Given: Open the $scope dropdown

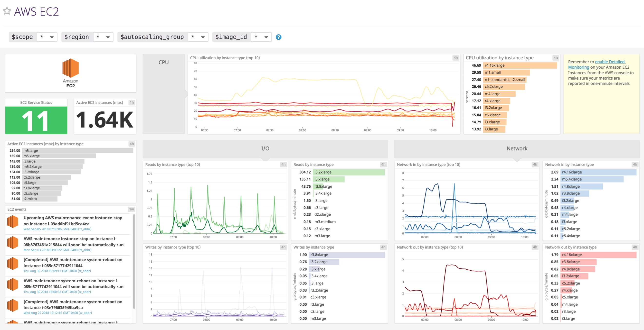Looking at the screenshot, I should (x=47, y=37).
